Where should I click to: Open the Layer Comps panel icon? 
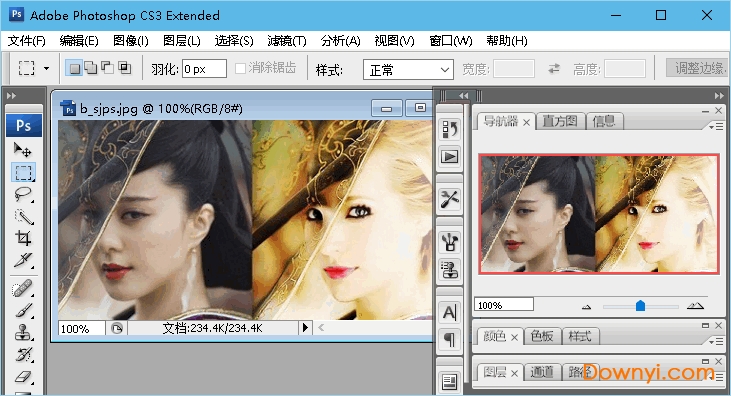coord(449,382)
